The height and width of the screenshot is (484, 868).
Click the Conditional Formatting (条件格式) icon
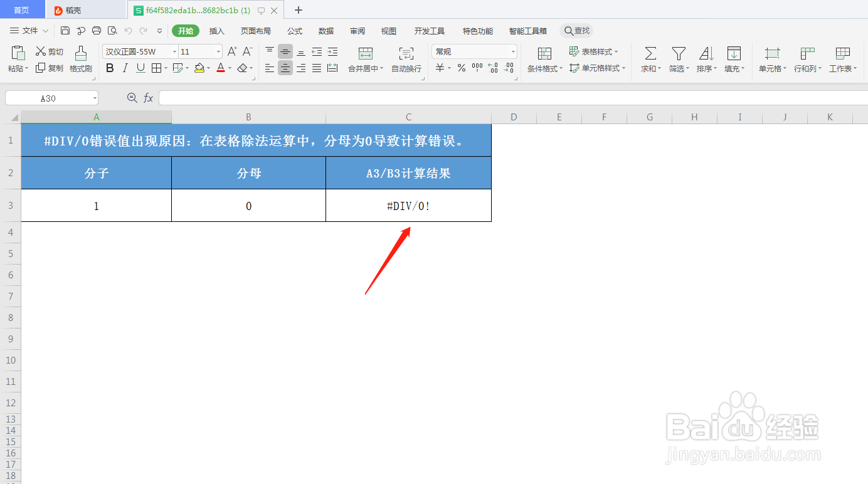pyautogui.click(x=544, y=53)
